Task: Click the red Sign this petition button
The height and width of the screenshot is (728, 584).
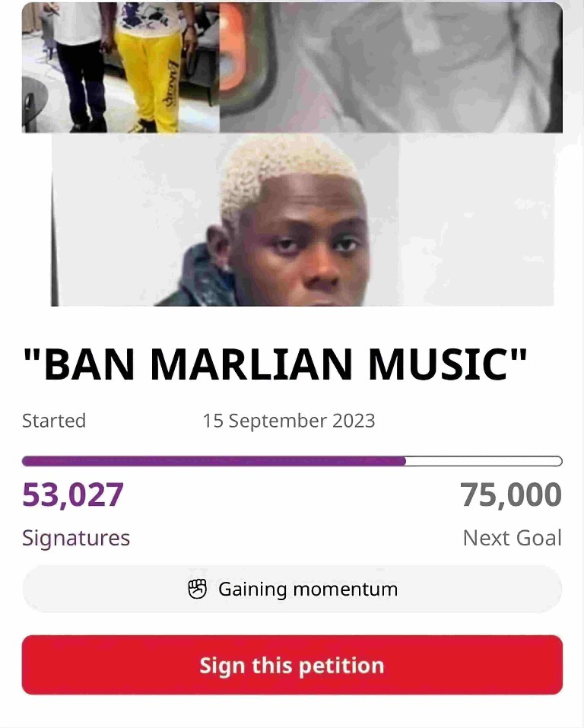Action: point(292,665)
